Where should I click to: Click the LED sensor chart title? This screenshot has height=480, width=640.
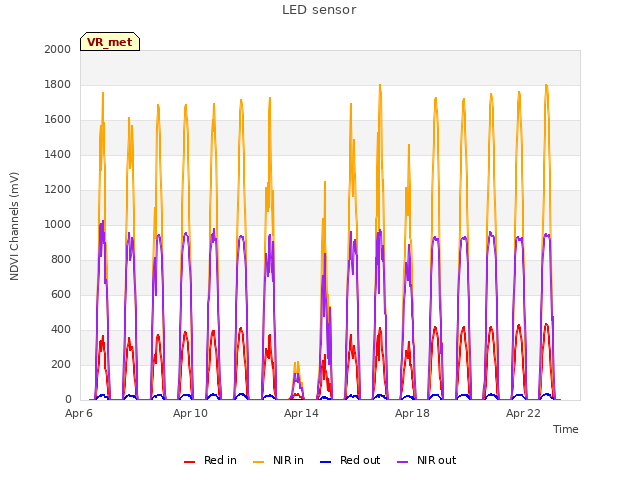pos(319,10)
